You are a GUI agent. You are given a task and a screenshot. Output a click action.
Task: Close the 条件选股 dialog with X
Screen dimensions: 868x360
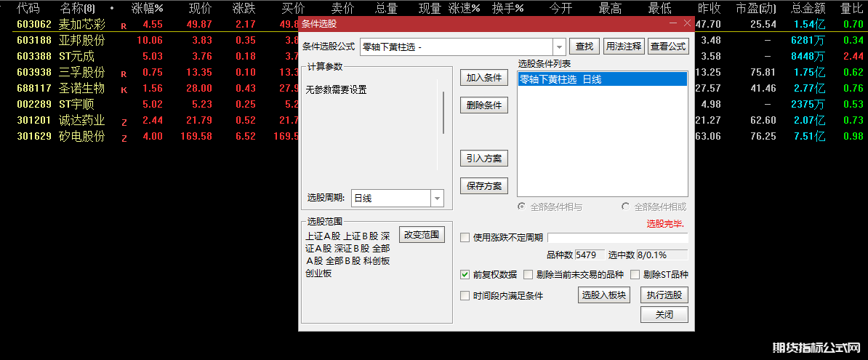pos(687,23)
